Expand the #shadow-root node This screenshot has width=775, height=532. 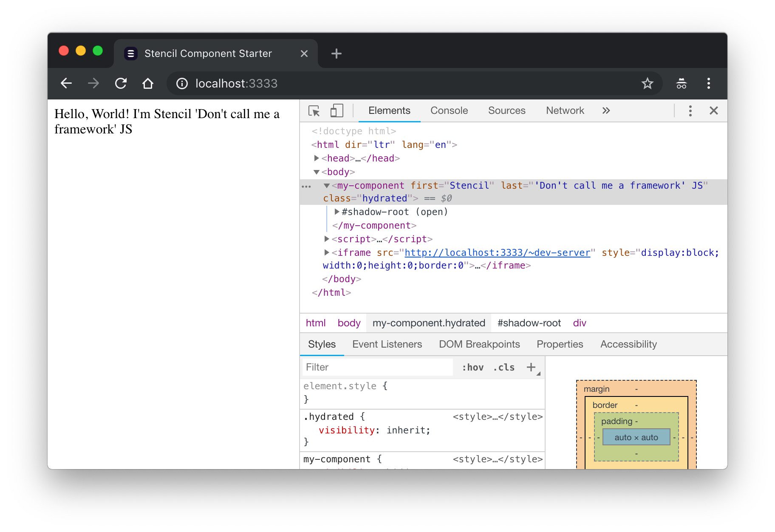[x=337, y=212]
